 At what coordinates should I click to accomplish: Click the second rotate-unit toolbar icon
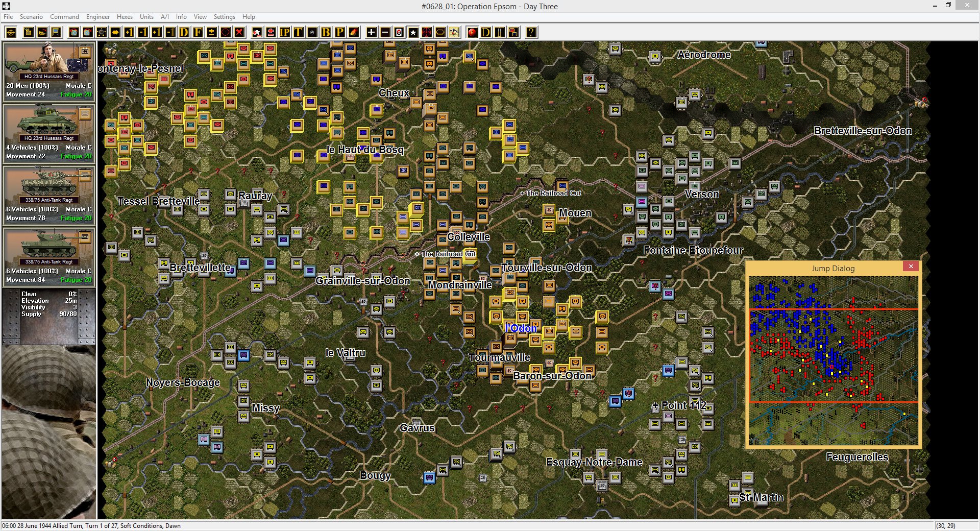88,33
